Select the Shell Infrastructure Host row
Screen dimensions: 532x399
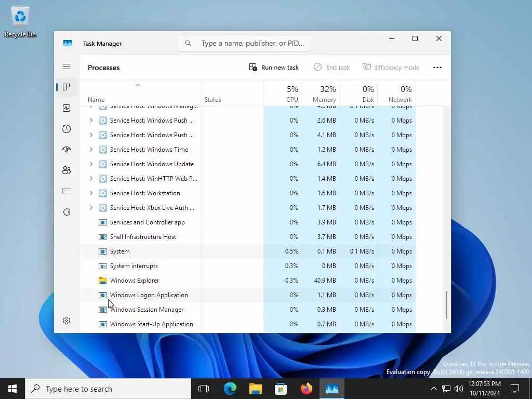tap(248, 237)
